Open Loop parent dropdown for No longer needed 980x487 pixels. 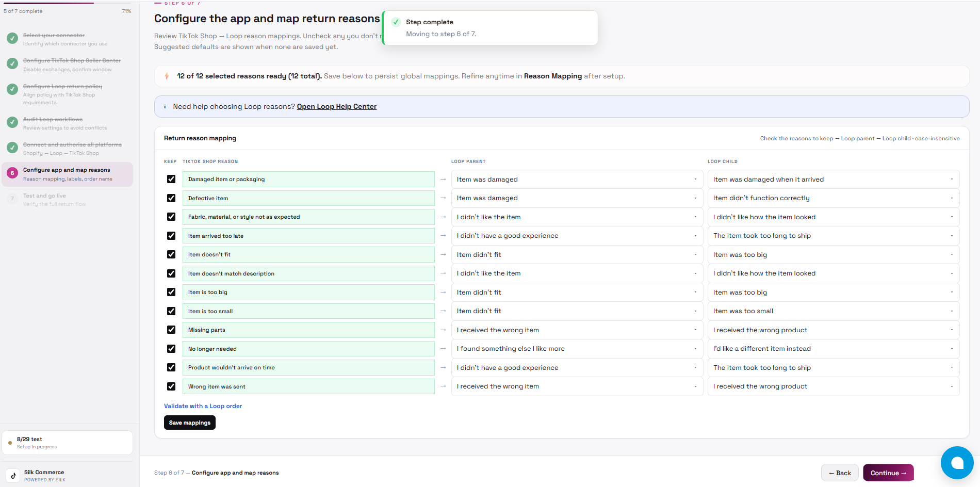click(577, 349)
